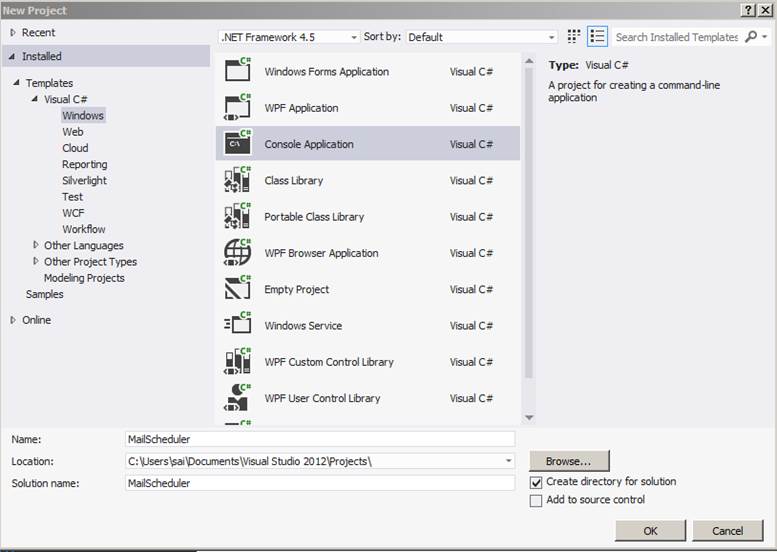
Task: Click the Solution name input field
Action: click(320, 483)
